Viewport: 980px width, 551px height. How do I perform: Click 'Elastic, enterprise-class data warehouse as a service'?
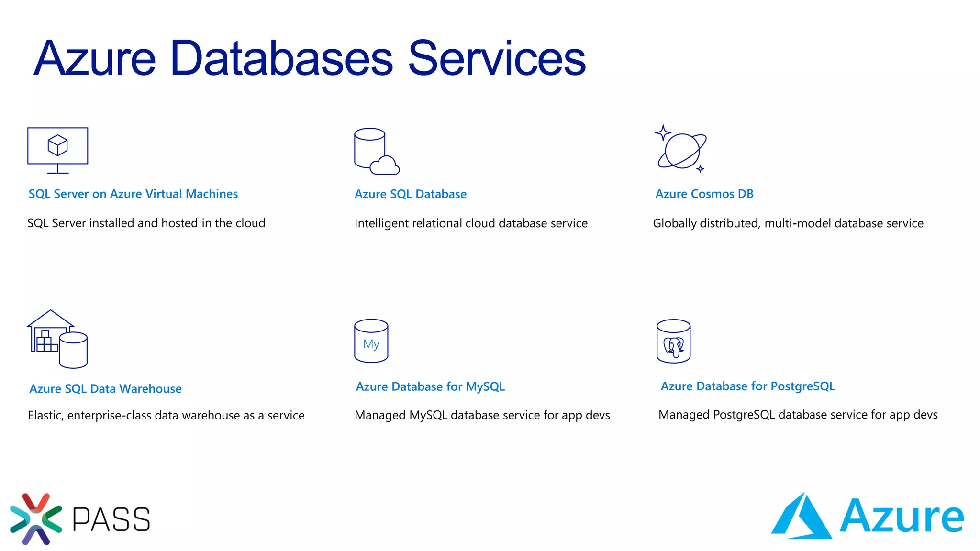(x=166, y=415)
